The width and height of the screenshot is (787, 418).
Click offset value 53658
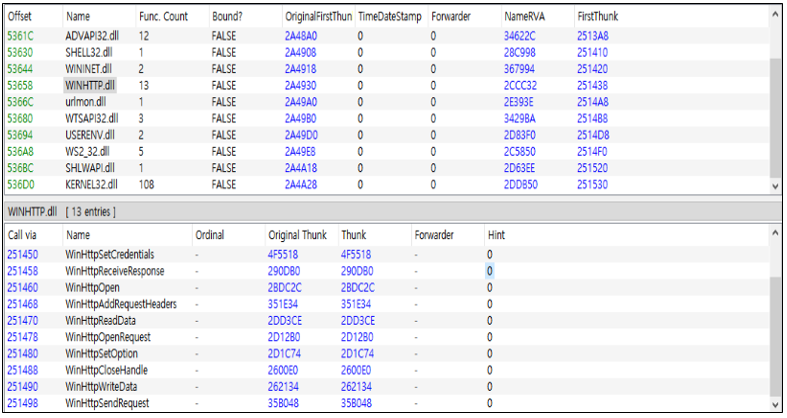pos(20,86)
